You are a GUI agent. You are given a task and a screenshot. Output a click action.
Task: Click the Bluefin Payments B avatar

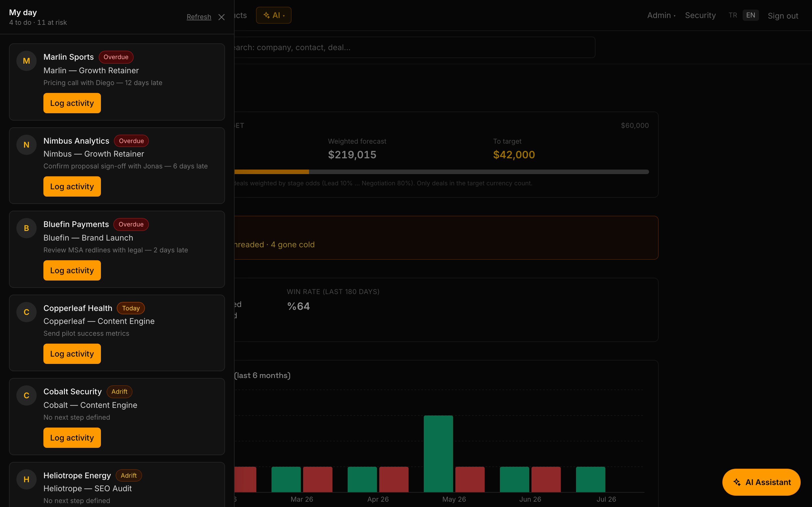[27, 228]
